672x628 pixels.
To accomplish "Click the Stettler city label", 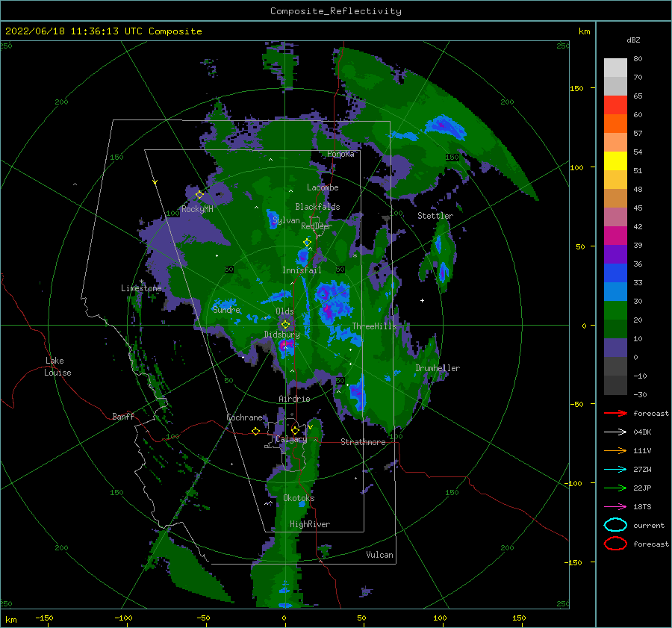I will [435, 216].
